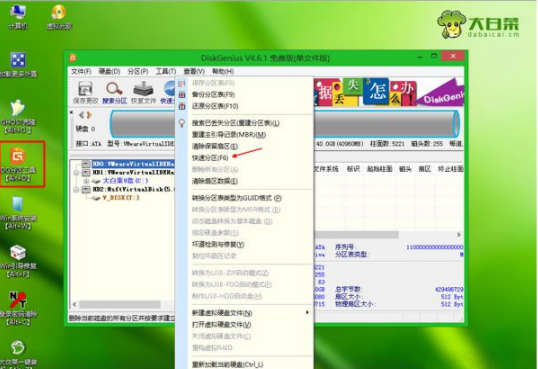The height and width of the screenshot is (369, 538).
Task: Click the 磁头 column header
Action: click(x=405, y=169)
